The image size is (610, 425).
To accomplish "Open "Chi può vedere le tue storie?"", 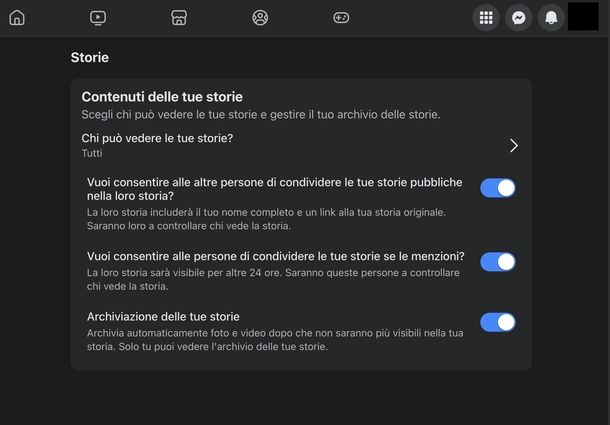I will tap(157, 138).
